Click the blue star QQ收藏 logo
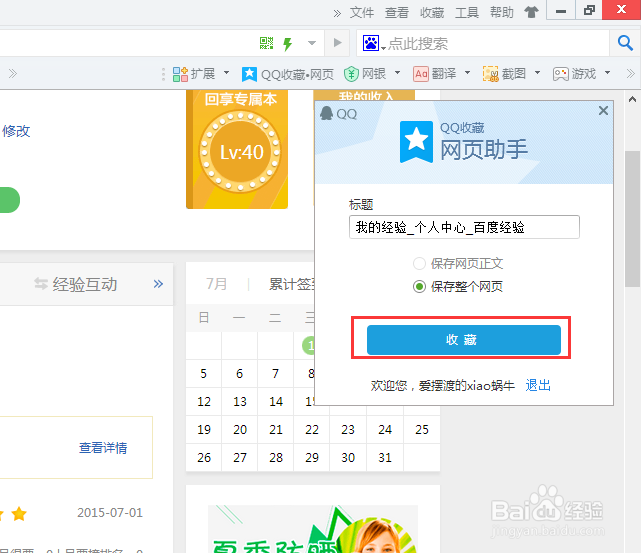The image size is (641, 553). (x=416, y=142)
